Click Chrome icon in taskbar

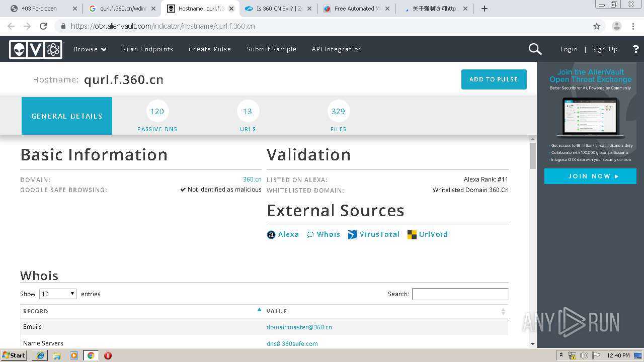pyautogui.click(x=91, y=355)
